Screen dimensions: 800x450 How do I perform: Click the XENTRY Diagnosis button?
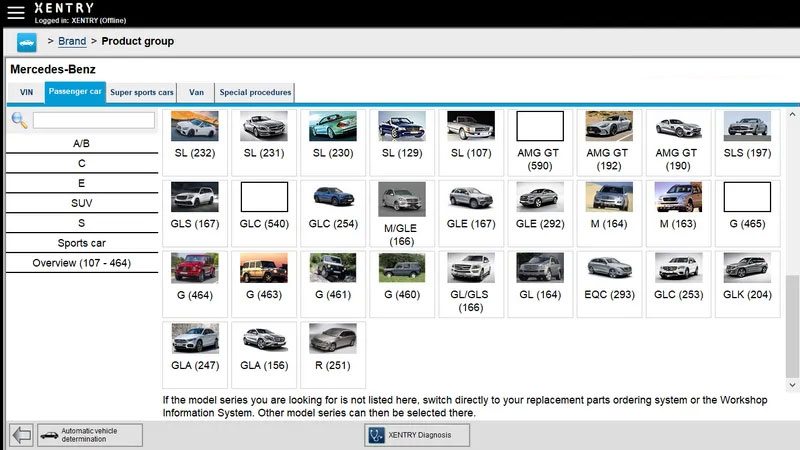(x=416, y=435)
